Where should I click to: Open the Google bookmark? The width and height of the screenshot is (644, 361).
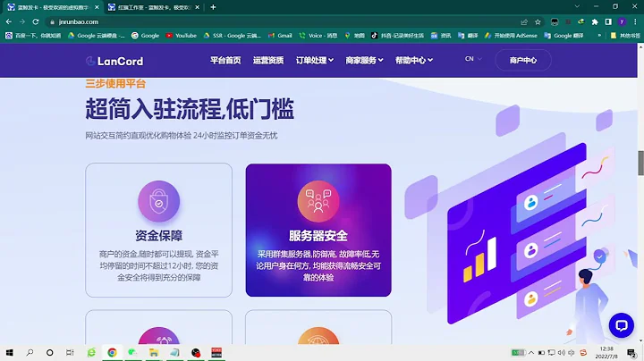click(145, 36)
